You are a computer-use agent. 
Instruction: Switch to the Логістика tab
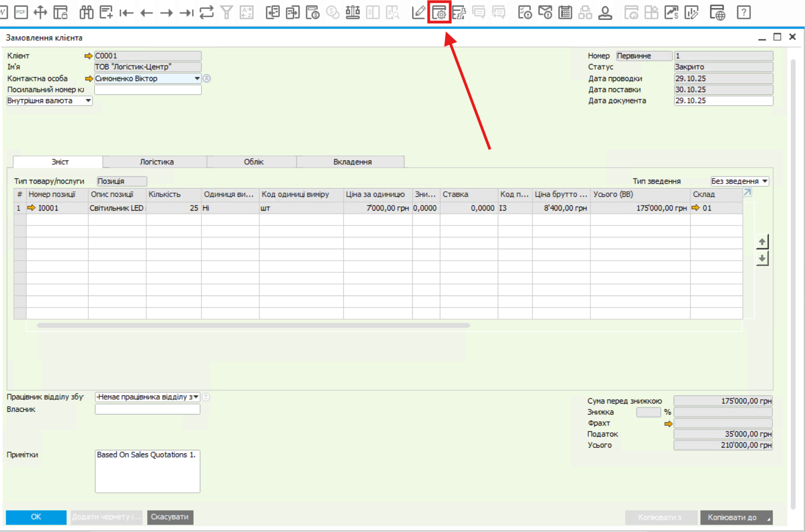156,162
